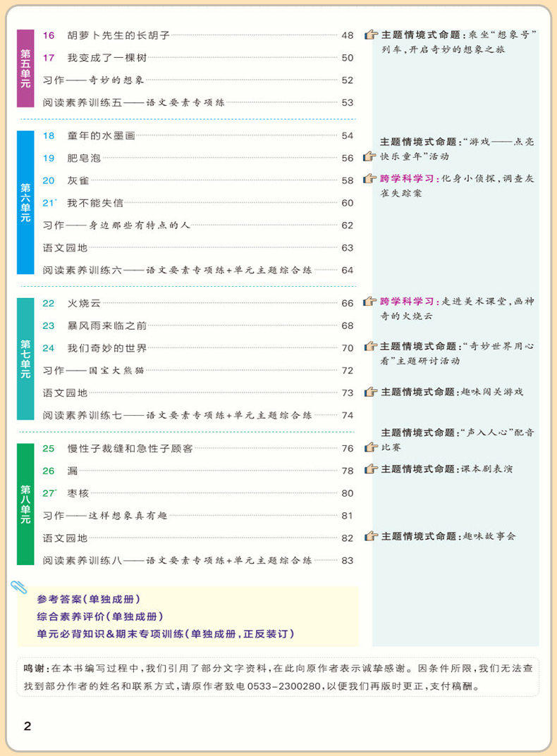Click 阅读素养训练七 entry
The height and width of the screenshot is (756, 557).
(198, 415)
